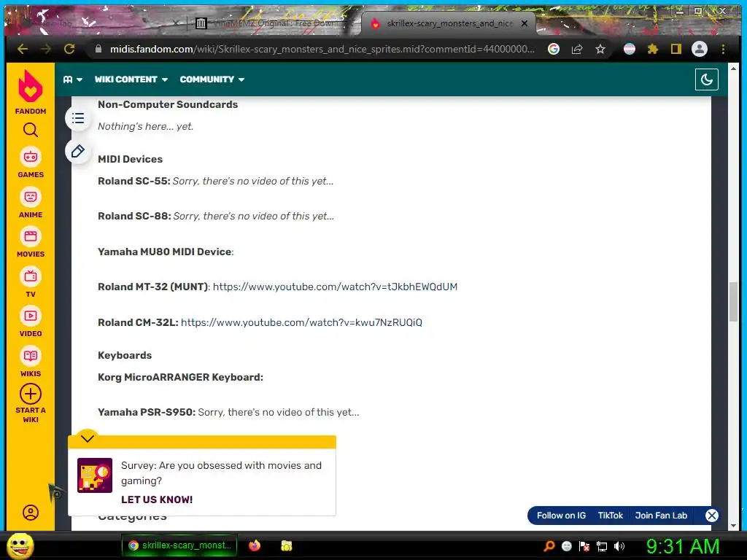Launch Firefox from the taskbar
This screenshot has width=747, height=560.
click(x=255, y=545)
